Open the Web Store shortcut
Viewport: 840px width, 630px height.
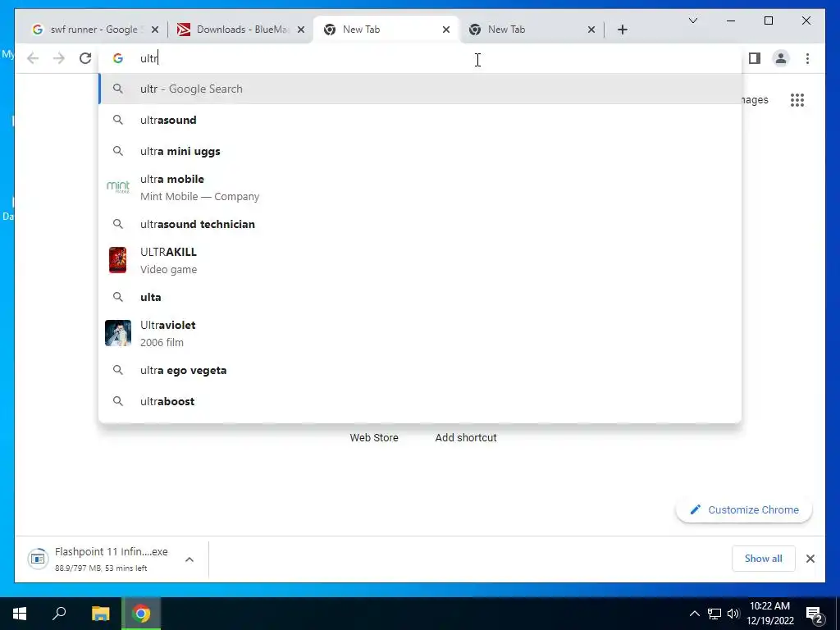pyautogui.click(x=374, y=438)
